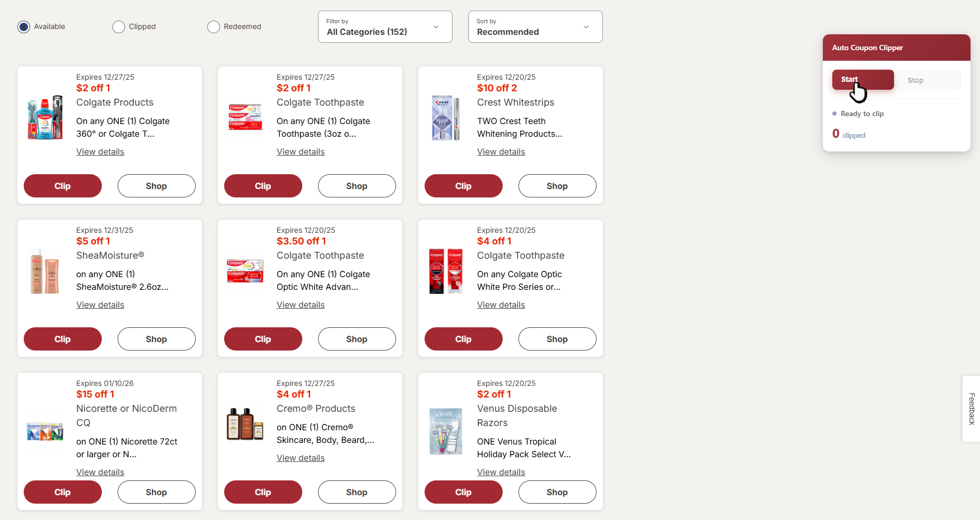Click the Cremo Products bottle image
The image size is (980, 520).
tap(245, 424)
